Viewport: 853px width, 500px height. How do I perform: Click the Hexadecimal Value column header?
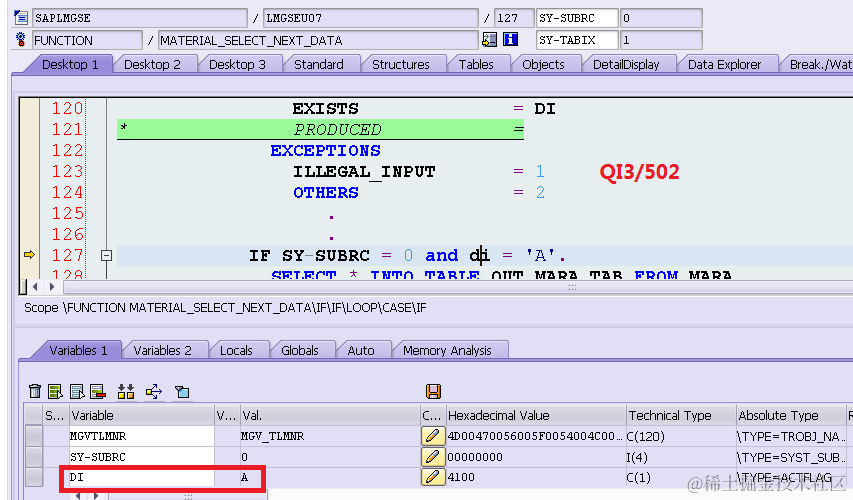click(x=535, y=416)
